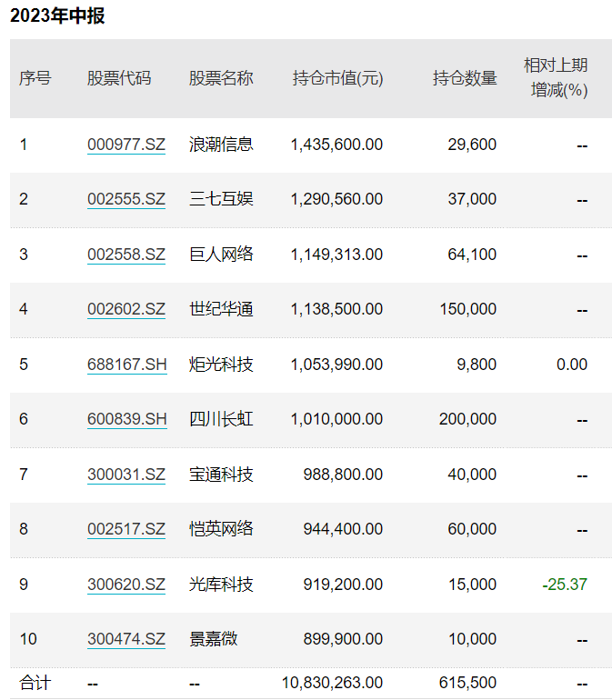
Task: Open stock code link 002555.SZ
Action: (x=126, y=199)
